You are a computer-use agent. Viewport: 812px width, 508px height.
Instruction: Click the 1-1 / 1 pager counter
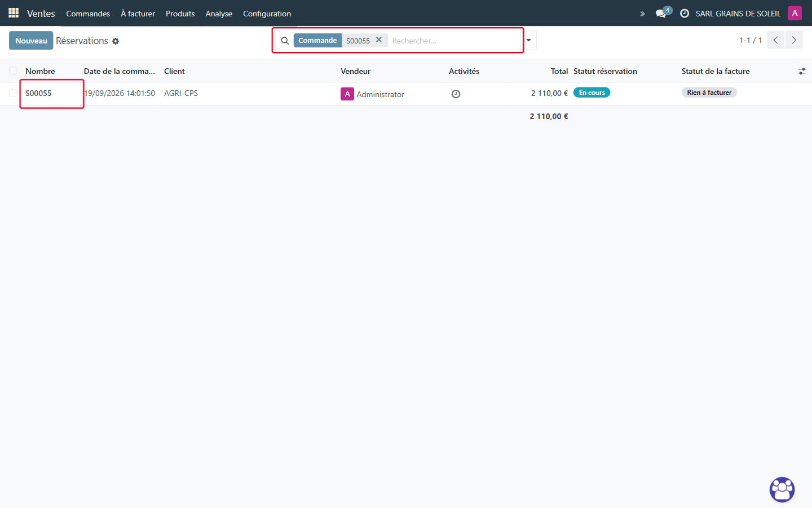pos(751,41)
